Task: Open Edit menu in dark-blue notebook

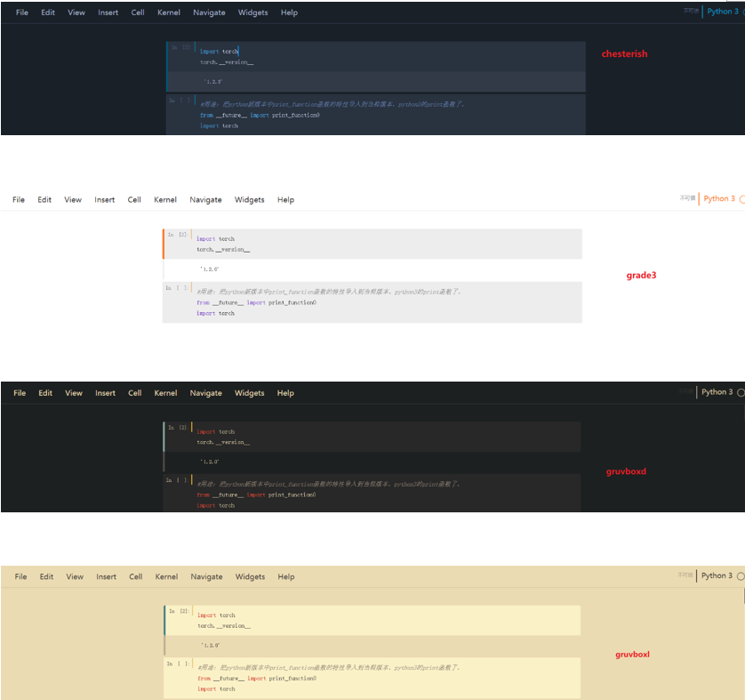Action: click(x=48, y=12)
